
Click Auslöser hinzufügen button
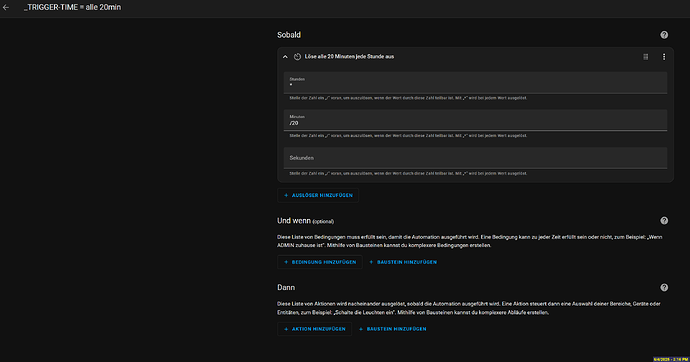[x=318, y=195]
